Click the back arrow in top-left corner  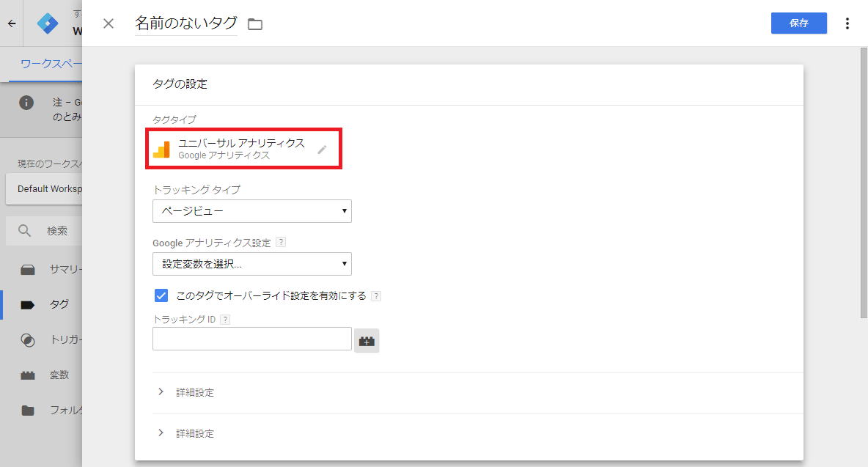pos(12,23)
